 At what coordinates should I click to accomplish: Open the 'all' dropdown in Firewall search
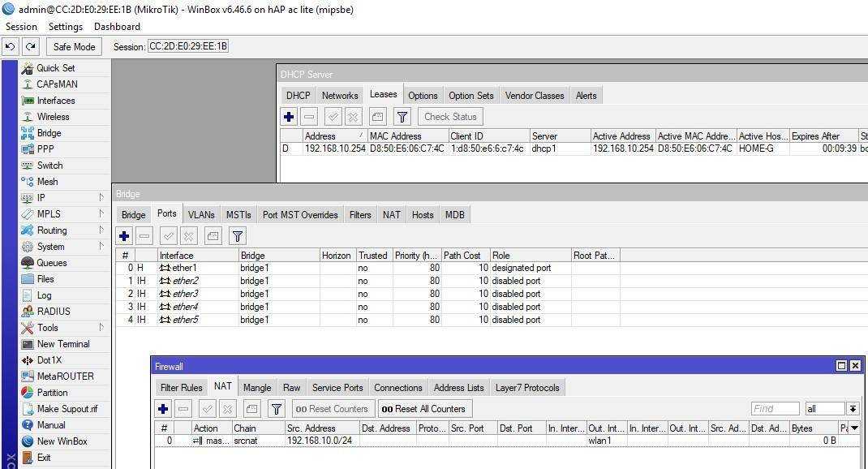pos(853,409)
